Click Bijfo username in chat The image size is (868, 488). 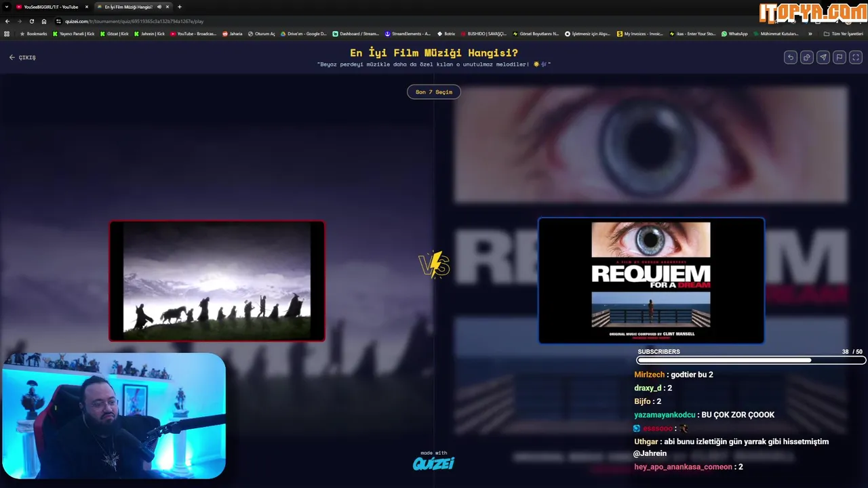642,401
